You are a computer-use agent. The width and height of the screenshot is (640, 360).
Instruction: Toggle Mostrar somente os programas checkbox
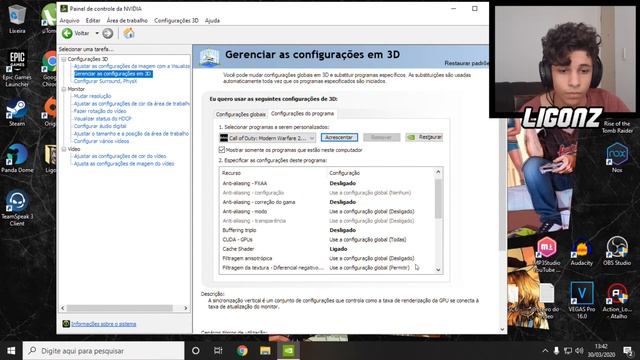[x=222, y=150]
